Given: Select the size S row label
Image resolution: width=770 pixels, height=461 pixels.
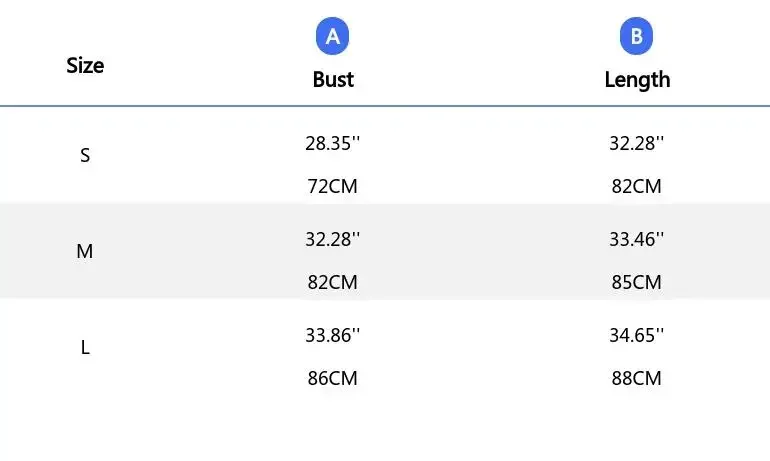Looking at the screenshot, I should click(x=85, y=156).
